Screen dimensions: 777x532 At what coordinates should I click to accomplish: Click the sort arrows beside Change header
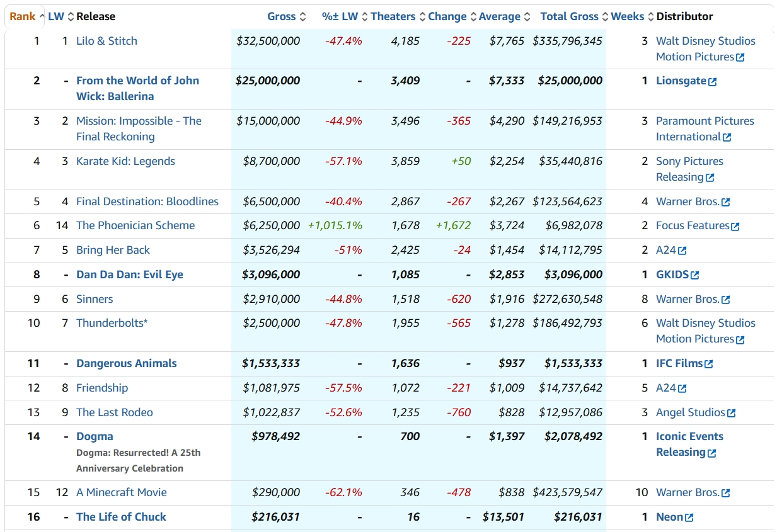point(473,17)
